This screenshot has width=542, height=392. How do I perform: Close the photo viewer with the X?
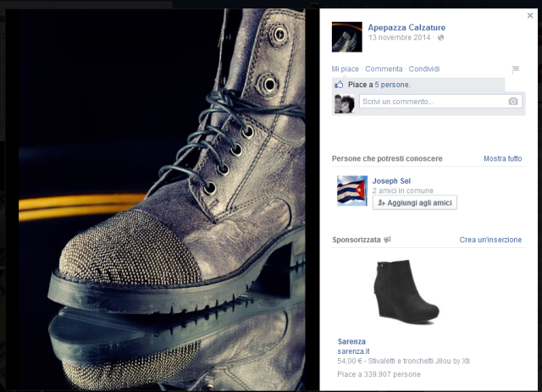(530, 15)
